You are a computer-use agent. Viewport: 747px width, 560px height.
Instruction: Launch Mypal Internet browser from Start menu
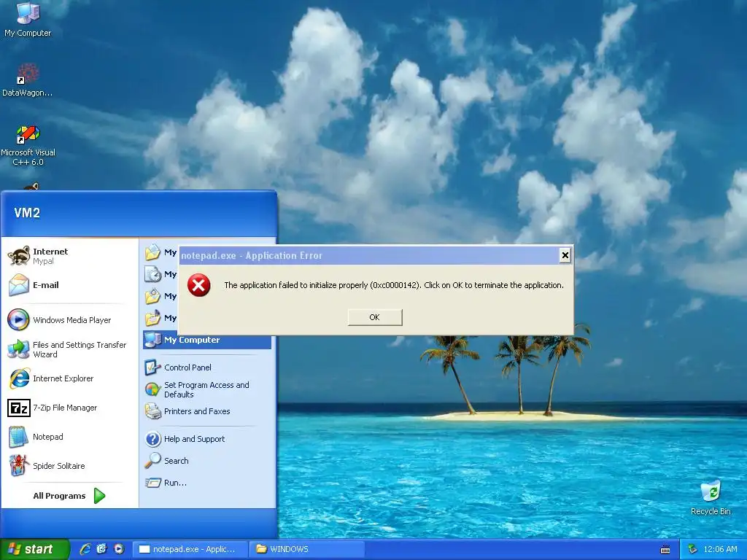click(x=69, y=256)
